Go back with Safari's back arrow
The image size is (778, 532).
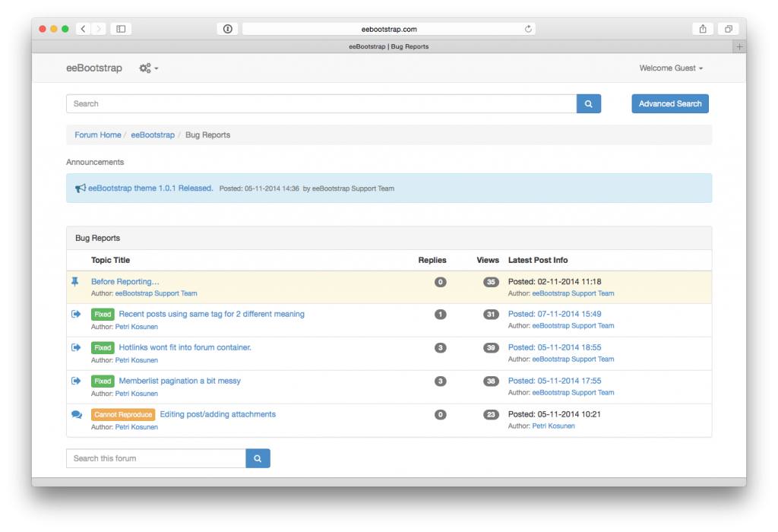tap(84, 29)
